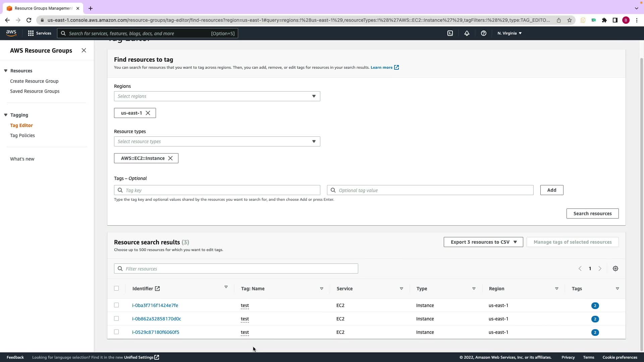Remove the AWS::EC2::Instance resource type chip

(x=170, y=158)
